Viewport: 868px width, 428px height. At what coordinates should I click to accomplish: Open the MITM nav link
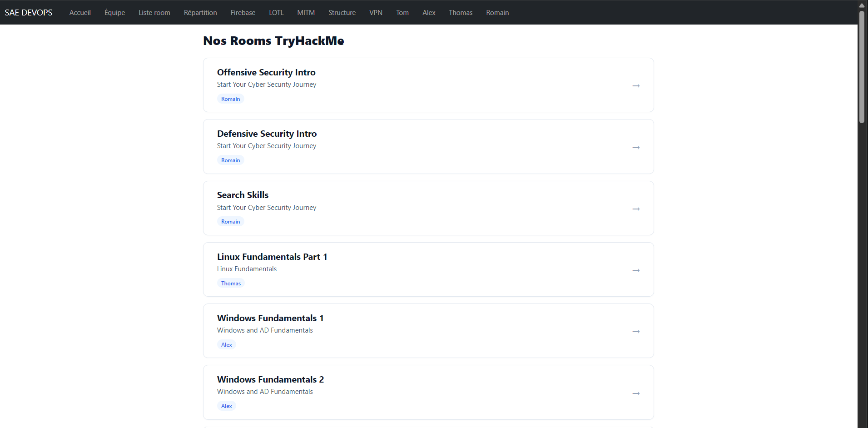point(306,13)
